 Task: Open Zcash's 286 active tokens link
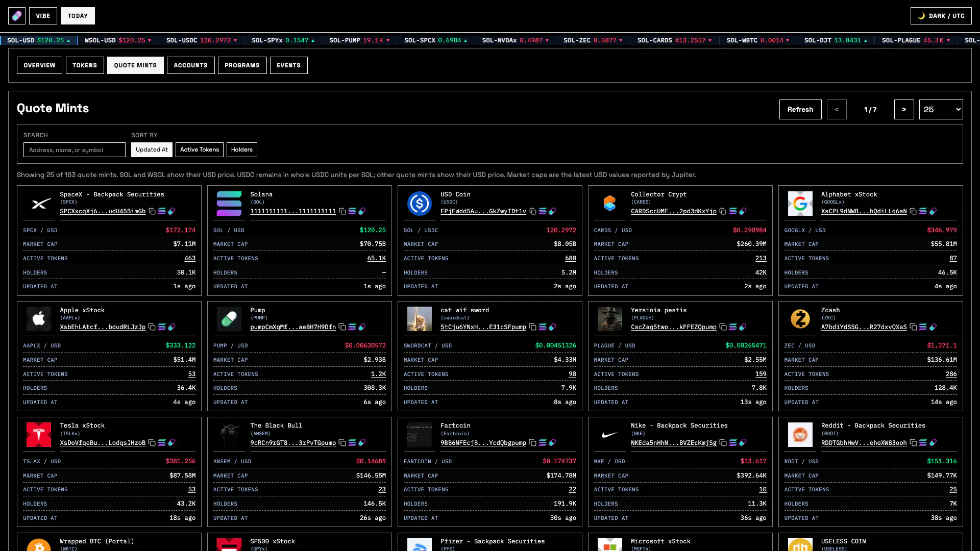point(951,374)
